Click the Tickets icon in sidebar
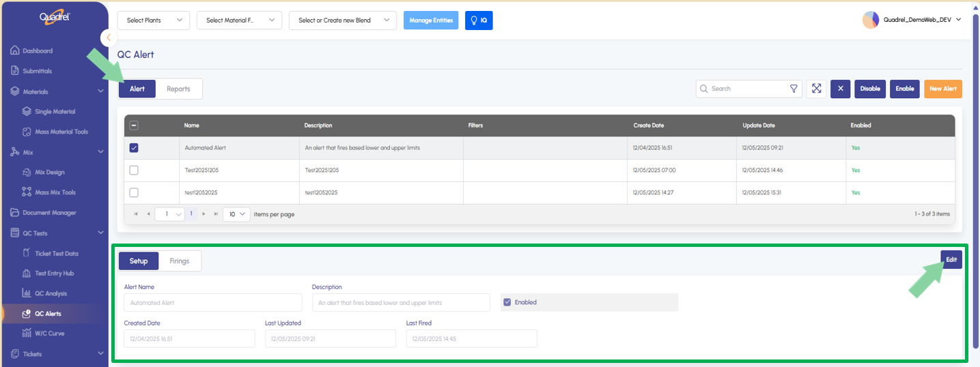 15,354
